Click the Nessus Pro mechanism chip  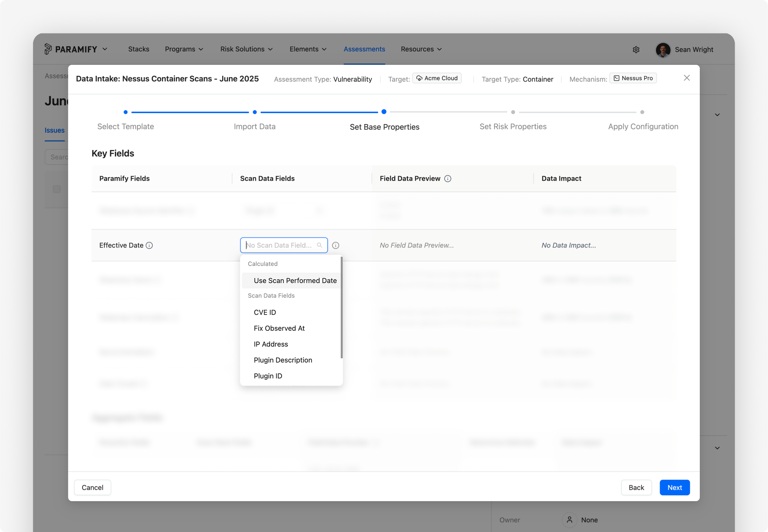[633, 78]
